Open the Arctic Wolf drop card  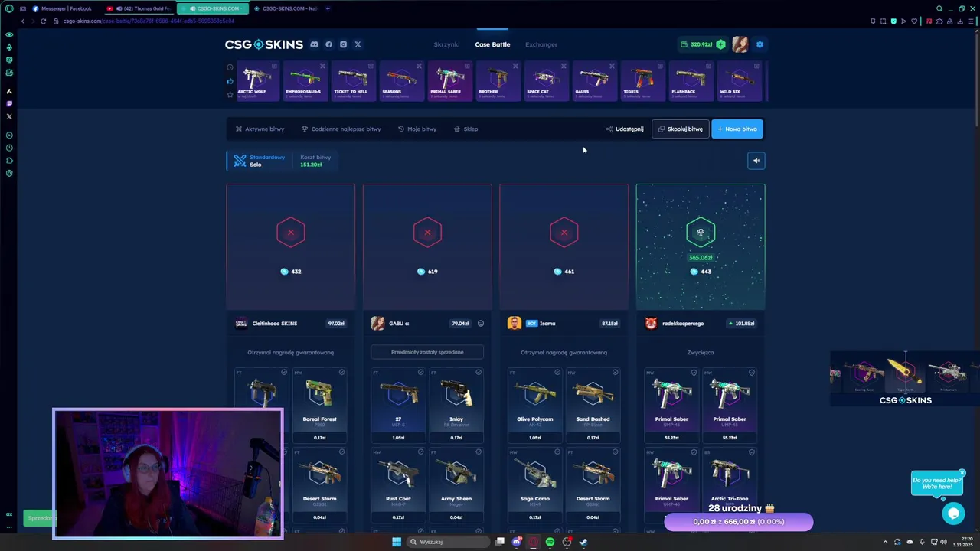256,81
